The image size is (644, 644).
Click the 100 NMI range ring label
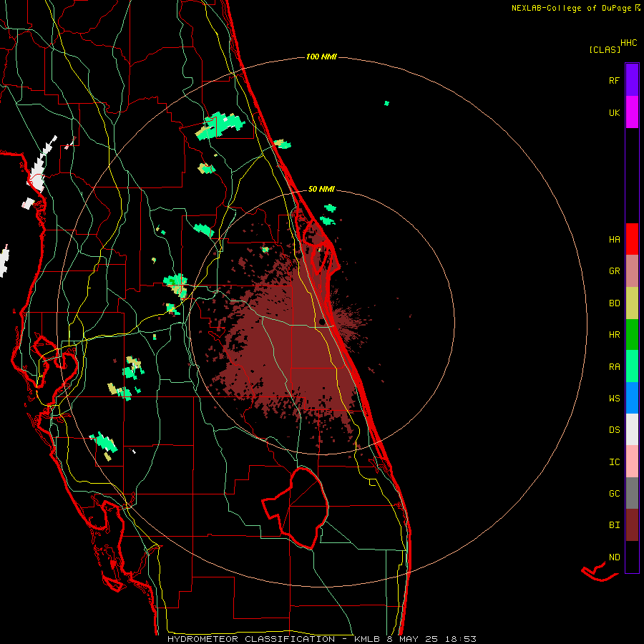[321, 57]
